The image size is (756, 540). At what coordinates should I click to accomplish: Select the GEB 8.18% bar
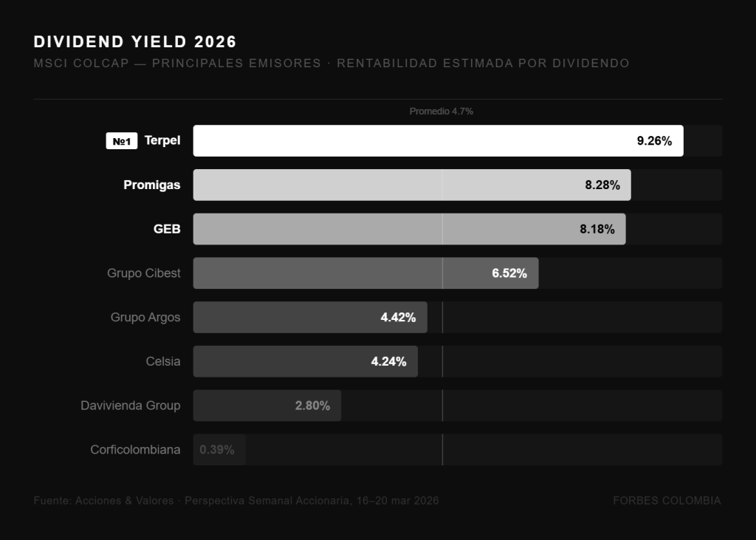[409, 229]
